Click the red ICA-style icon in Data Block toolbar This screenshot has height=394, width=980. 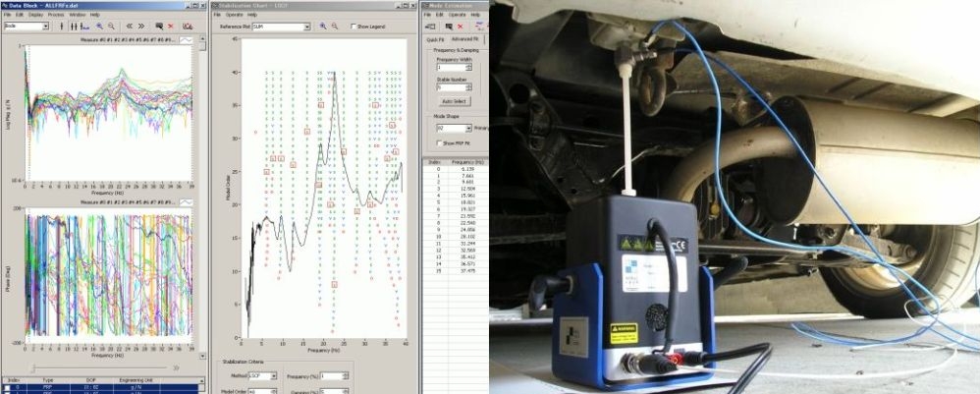pos(187,27)
